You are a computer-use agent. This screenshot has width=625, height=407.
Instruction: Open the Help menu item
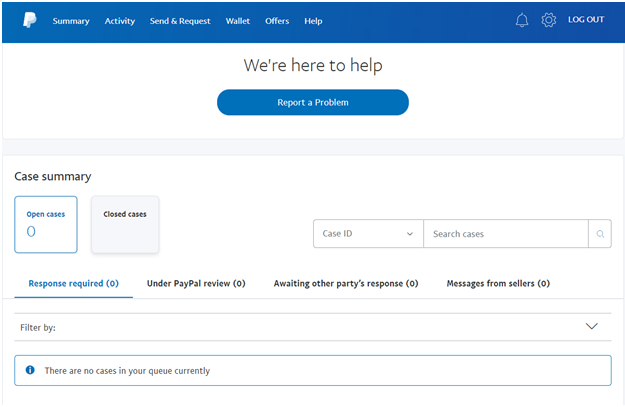(x=313, y=21)
